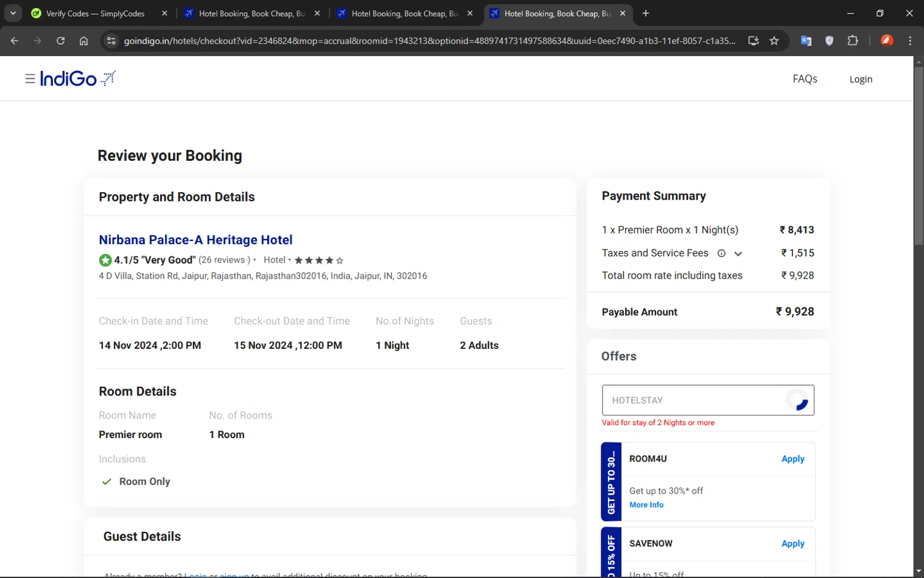Close the third Hotel Booking tab
The width and height of the screenshot is (924, 578).
pos(470,13)
